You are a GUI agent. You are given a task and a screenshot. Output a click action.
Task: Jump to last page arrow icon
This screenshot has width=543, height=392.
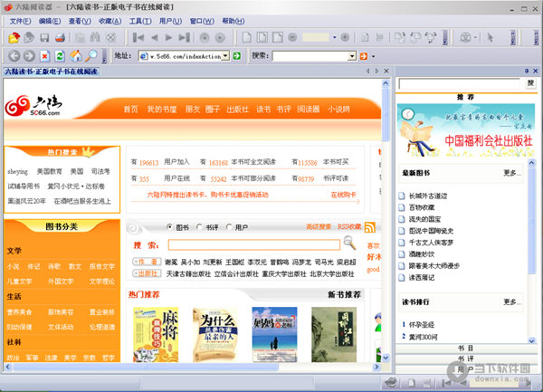coord(185,37)
